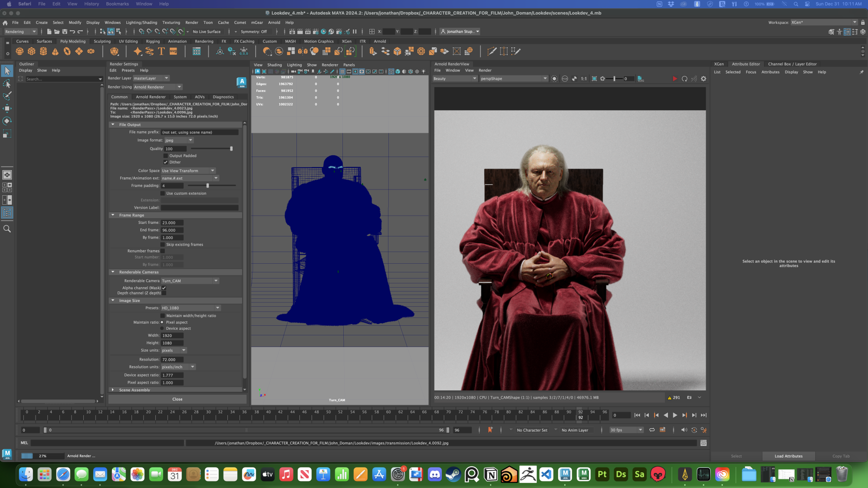The image size is (868, 488).
Task: Start the Arnold RenderView render with the red play icon
Action: tap(674, 79)
